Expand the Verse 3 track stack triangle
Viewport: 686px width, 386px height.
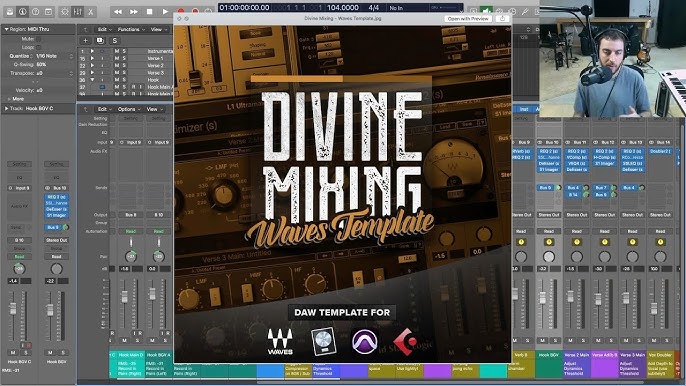click(92, 73)
